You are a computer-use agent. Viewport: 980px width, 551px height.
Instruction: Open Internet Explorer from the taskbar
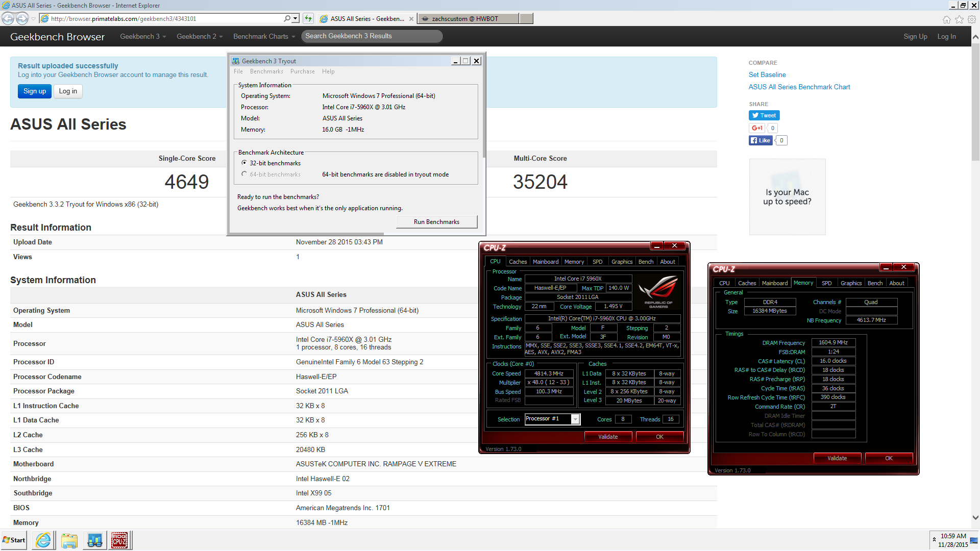coord(43,540)
